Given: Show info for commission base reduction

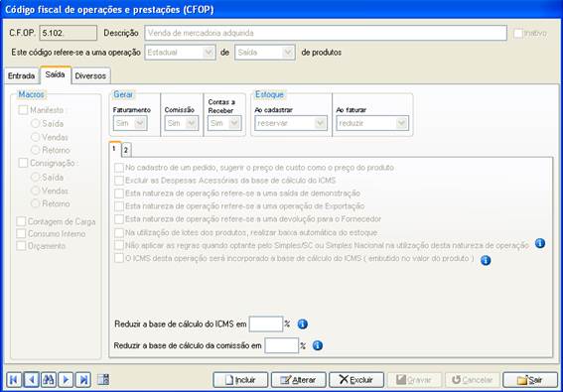Looking at the screenshot, I should pyautogui.click(x=318, y=345).
